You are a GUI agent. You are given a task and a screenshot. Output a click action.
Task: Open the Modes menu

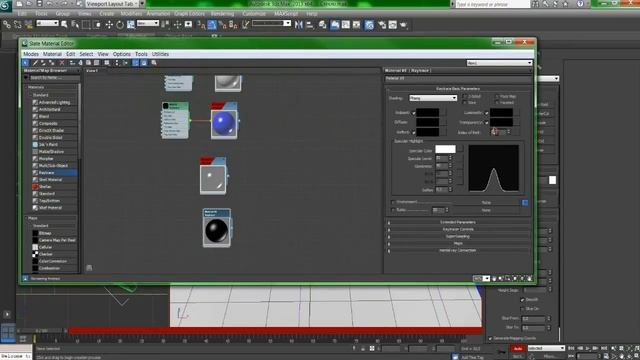[31, 54]
